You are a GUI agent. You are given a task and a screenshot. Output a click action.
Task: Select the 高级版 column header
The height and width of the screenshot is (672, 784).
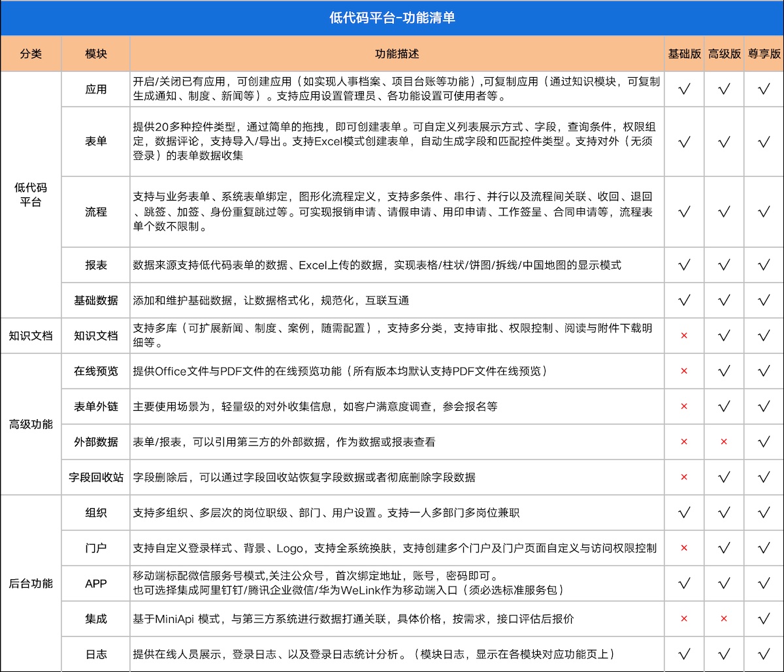tap(724, 54)
